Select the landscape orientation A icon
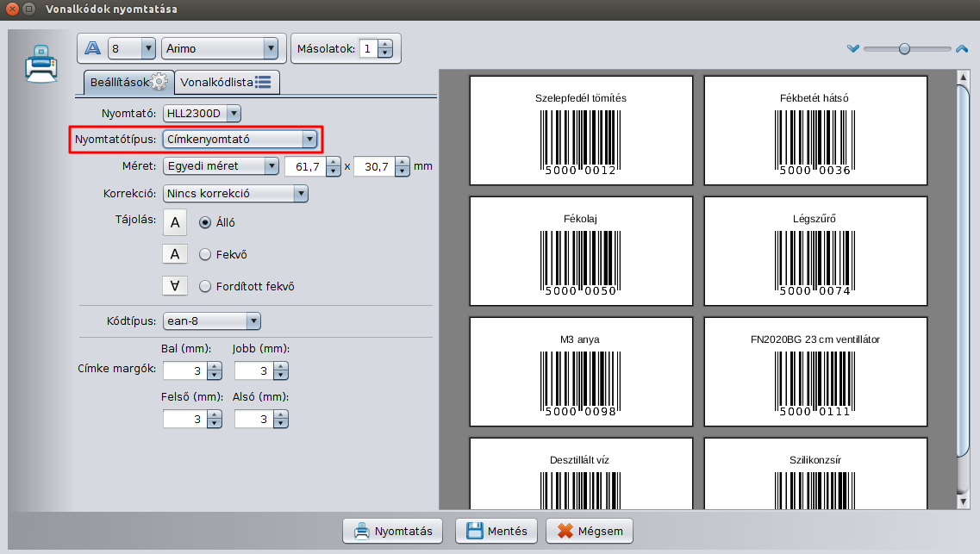980x554 pixels. 175,254
